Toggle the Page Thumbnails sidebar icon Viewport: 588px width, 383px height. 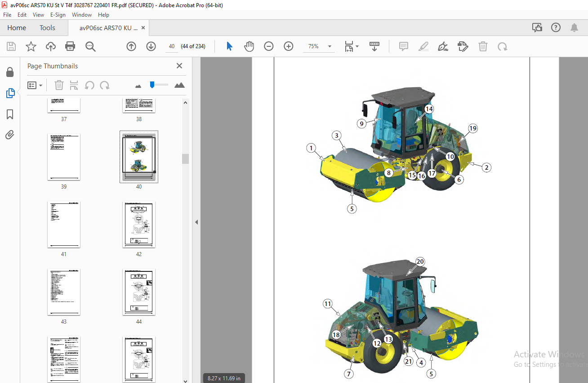pyautogui.click(x=10, y=93)
